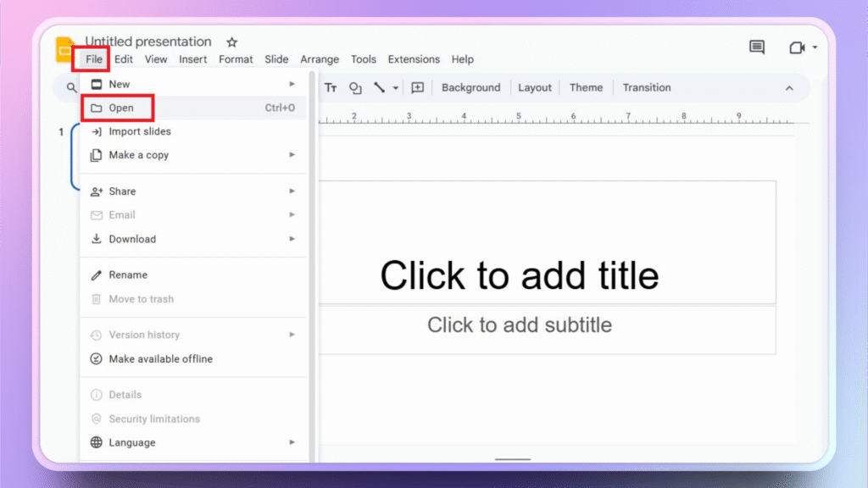This screenshot has height=488, width=868.
Task: Select the Line tool
Action: pyautogui.click(x=380, y=87)
